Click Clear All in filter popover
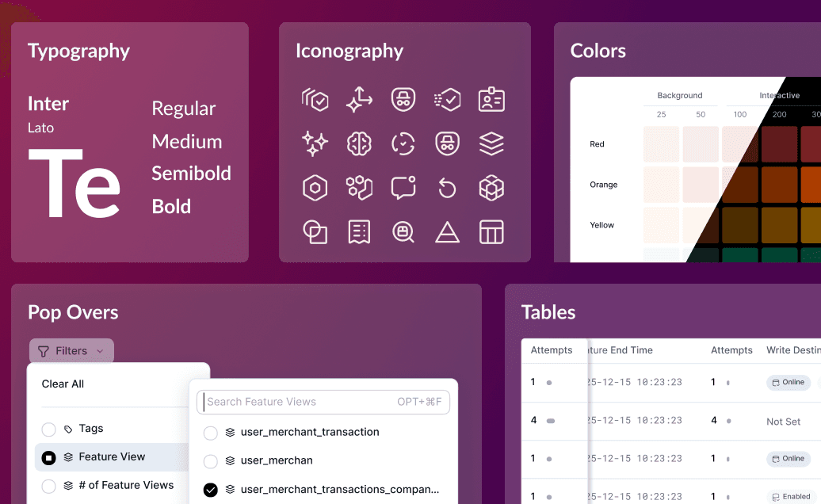 click(x=63, y=384)
